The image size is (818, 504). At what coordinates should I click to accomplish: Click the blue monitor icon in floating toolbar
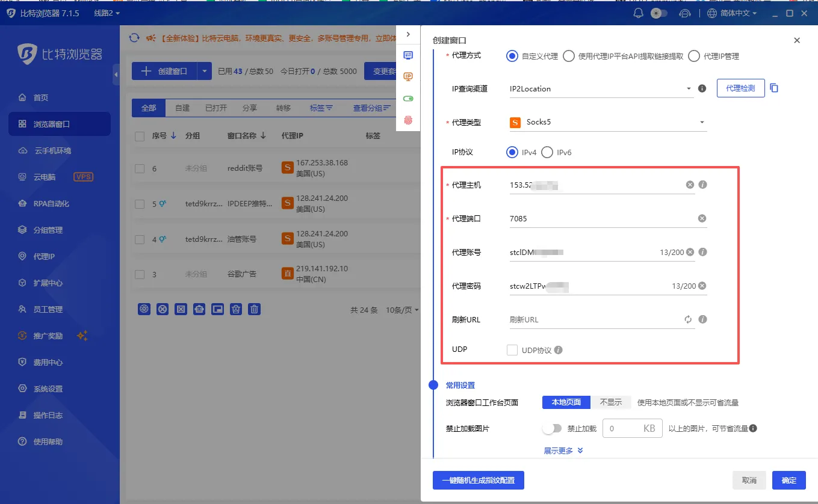coord(408,55)
